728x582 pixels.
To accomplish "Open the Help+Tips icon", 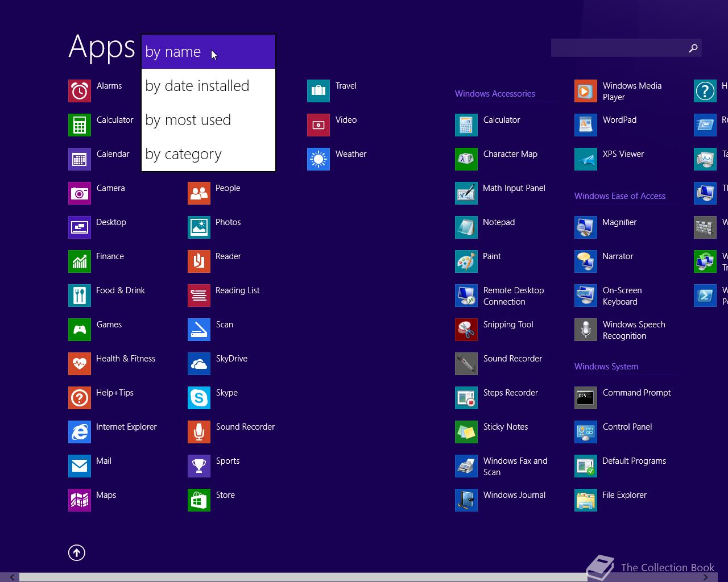I will coord(80,398).
